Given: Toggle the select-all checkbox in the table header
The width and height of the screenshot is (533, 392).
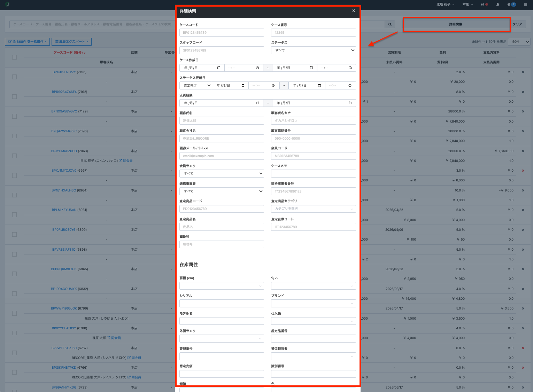Looking at the screenshot, I should tap(14, 57).
